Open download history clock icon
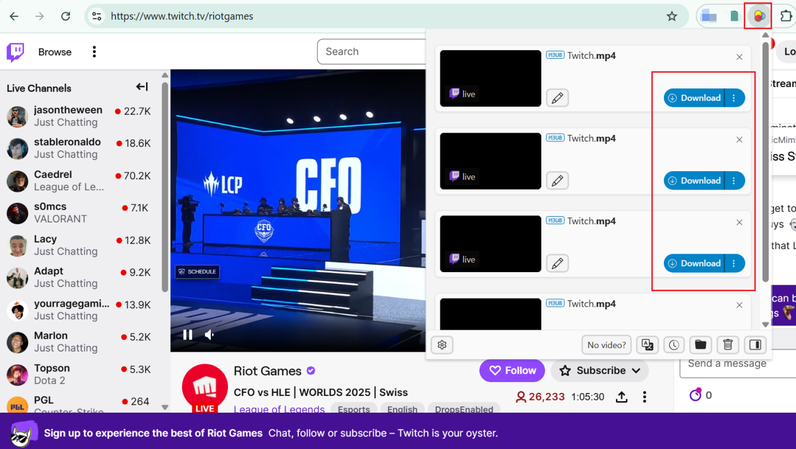The image size is (796, 449). 674,345
